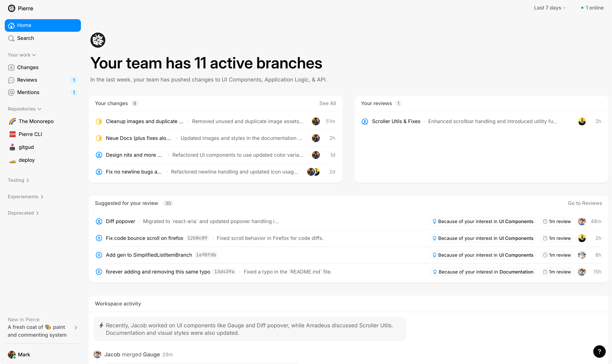This screenshot has height=364, width=612.
Task: Open the Last 7 days dropdown
Action: [x=550, y=8]
